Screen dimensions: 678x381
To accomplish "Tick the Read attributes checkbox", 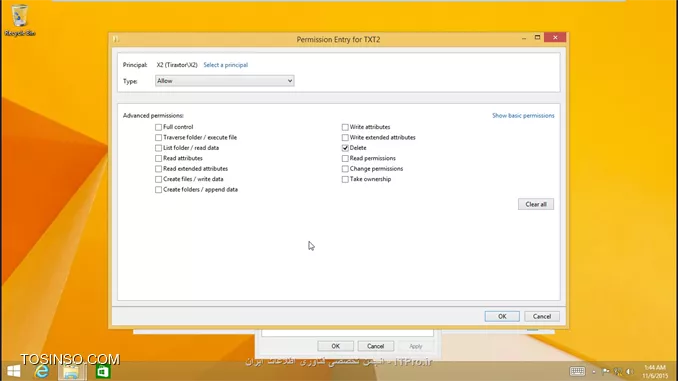I will [x=158, y=158].
